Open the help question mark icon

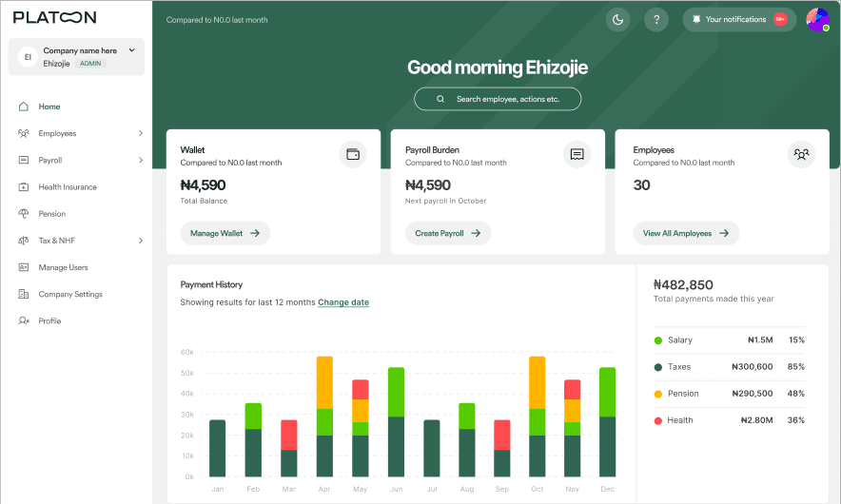(x=656, y=20)
